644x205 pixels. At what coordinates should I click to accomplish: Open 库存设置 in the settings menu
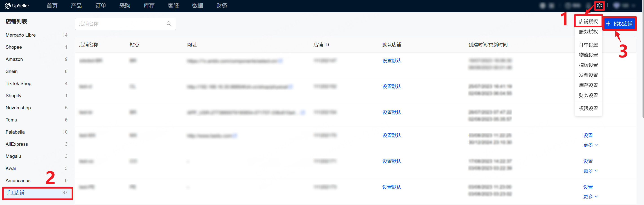click(588, 86)
